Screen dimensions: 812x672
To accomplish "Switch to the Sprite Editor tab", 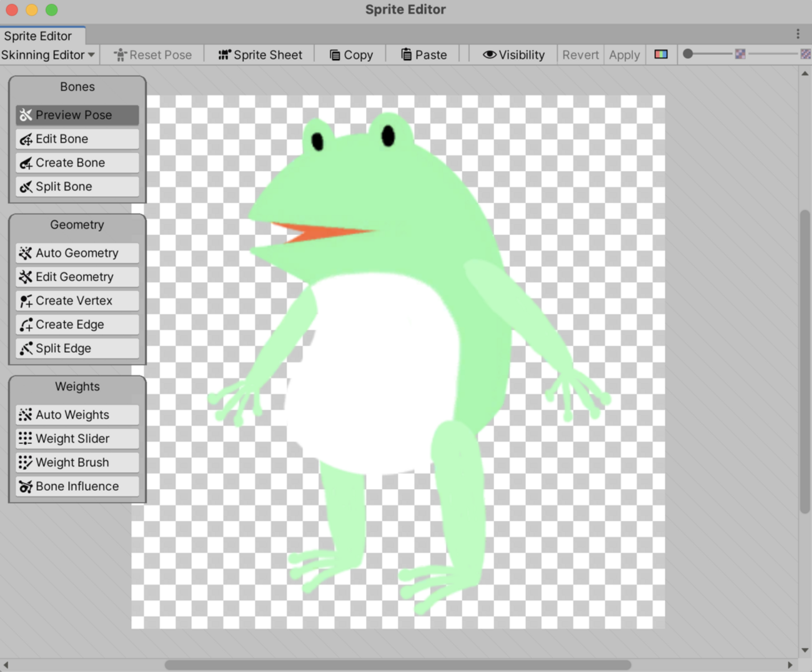I will tap(38, 36).
